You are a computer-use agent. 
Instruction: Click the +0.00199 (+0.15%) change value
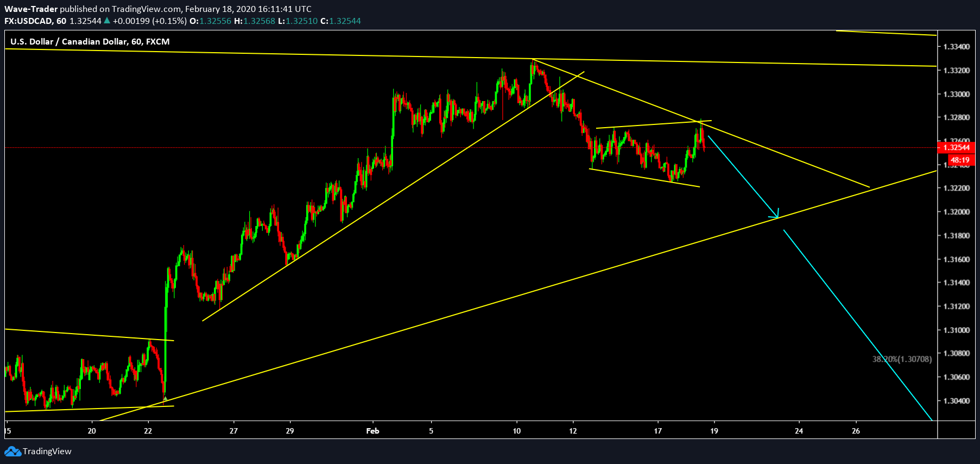[150, 21]
